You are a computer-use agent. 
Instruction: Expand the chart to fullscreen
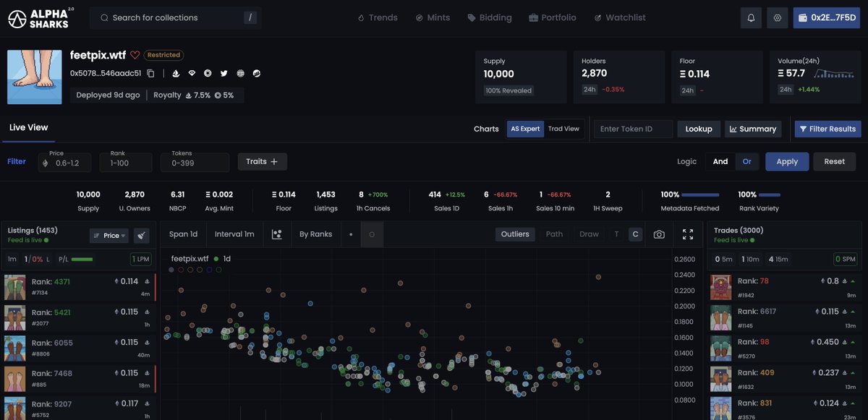pyautogui.click(x=689, y=233)
